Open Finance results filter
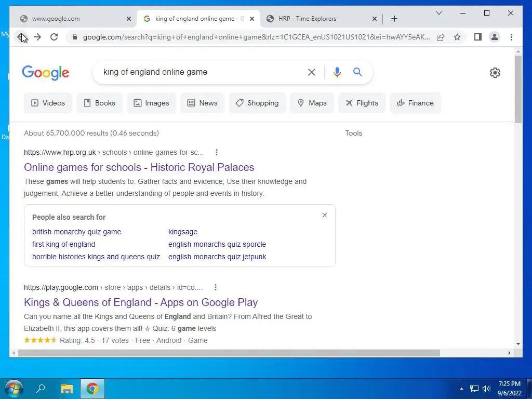 click(415, 103)
